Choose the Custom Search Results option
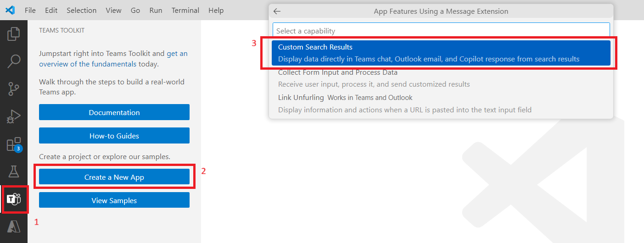This screenshot has width=644, height=243. coord(441,53)
